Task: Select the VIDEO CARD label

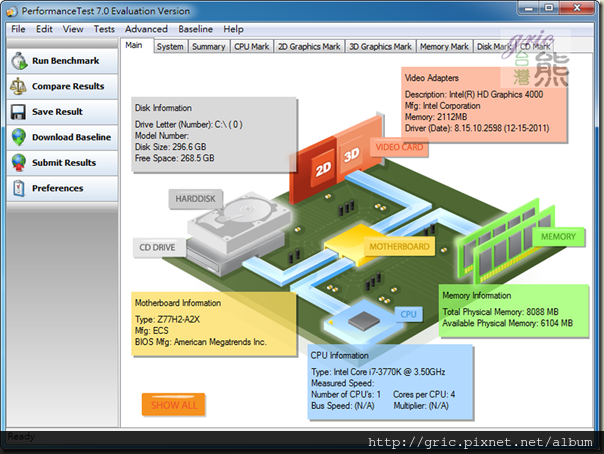Action: click(399, 147)
